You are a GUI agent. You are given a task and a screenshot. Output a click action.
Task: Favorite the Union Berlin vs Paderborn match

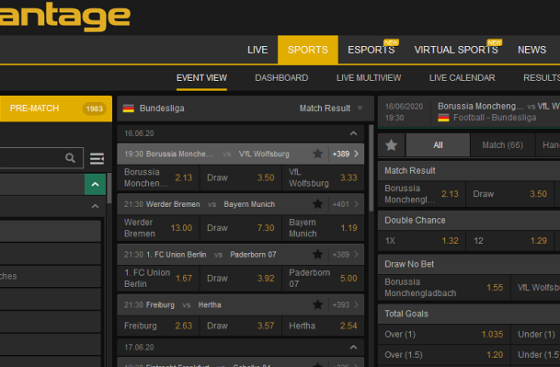pos(318,254)
